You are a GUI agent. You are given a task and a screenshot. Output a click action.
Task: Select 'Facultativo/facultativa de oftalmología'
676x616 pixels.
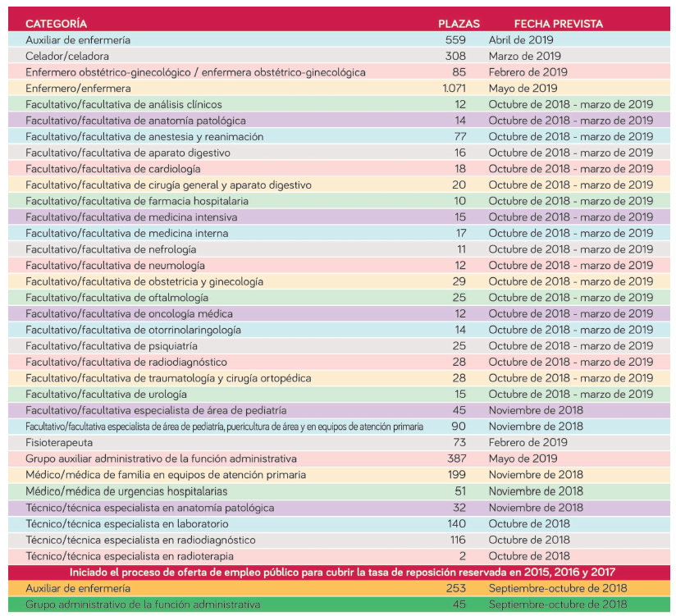pyautogui.click(x=116, y=298)
